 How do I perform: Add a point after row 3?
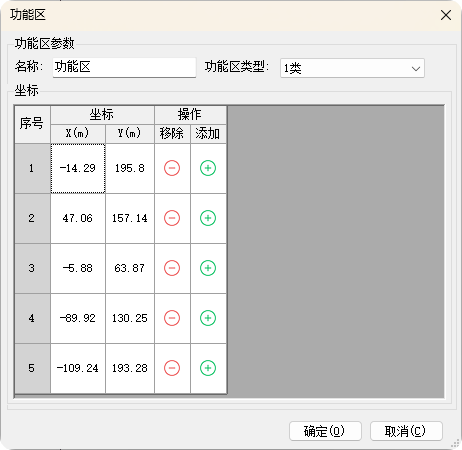[208, 268]
